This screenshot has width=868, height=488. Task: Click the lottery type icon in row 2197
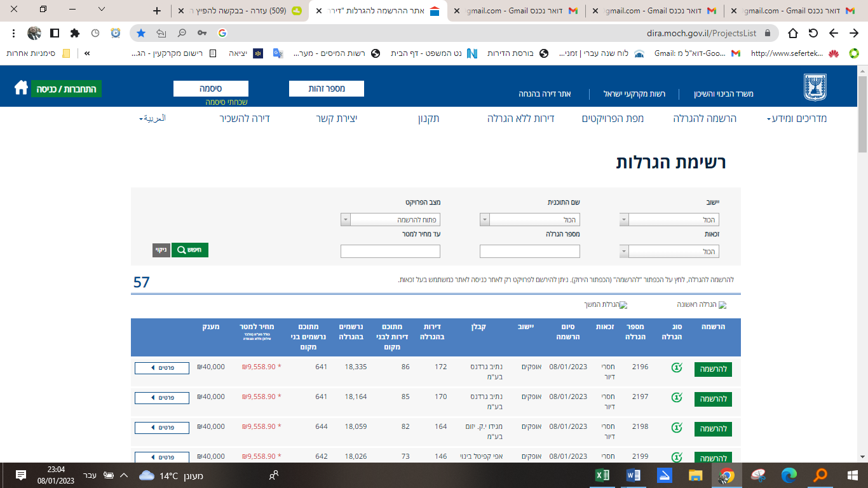click(x=677, y=397)
